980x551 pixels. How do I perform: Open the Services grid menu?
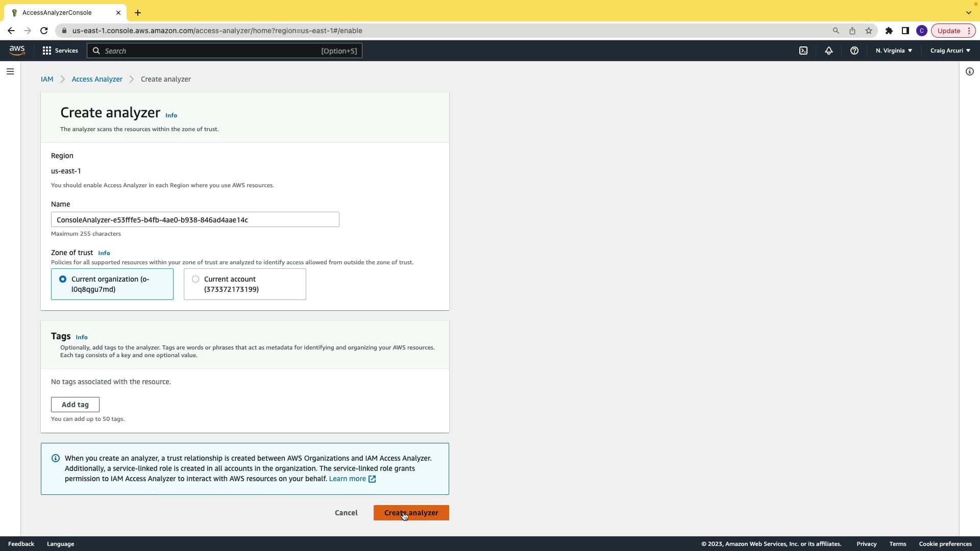click(x=60, y=51)
